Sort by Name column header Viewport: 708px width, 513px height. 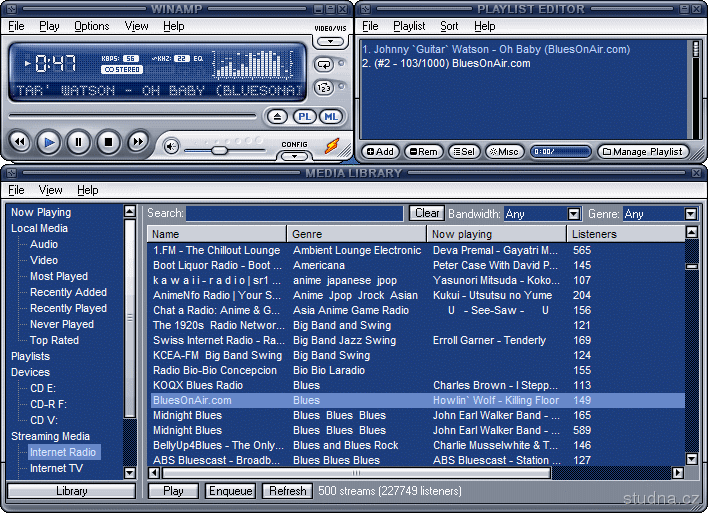coord(217,234)
